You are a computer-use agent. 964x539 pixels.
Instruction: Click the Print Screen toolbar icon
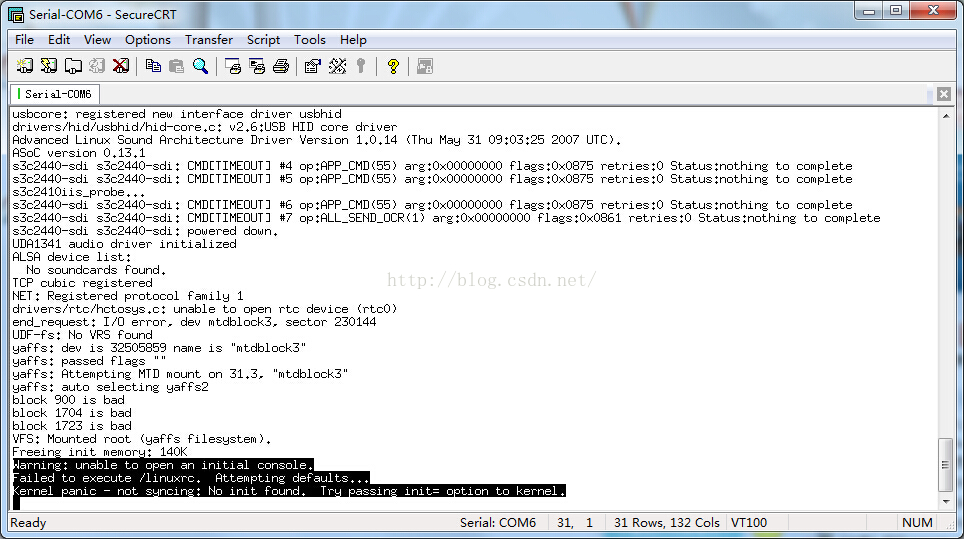233,66
